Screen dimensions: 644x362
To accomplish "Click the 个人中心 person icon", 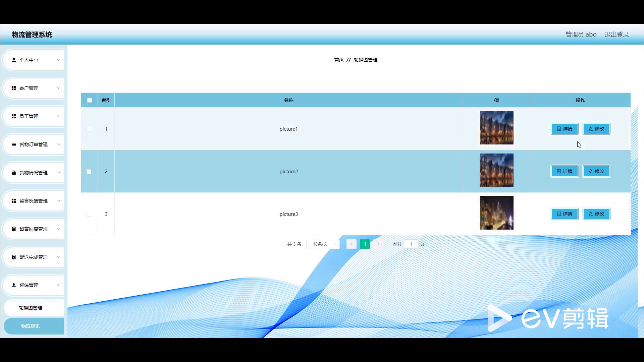I will coord(14,60).
